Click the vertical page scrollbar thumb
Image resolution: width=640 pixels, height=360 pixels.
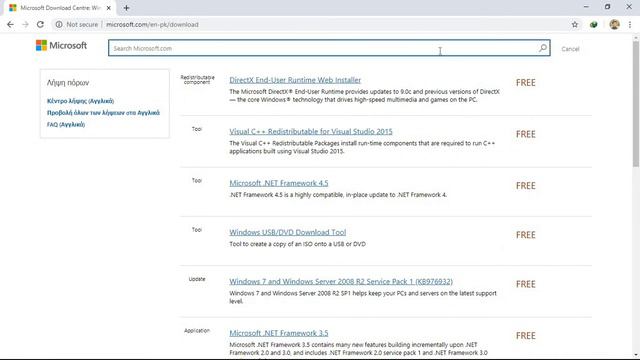636,104
